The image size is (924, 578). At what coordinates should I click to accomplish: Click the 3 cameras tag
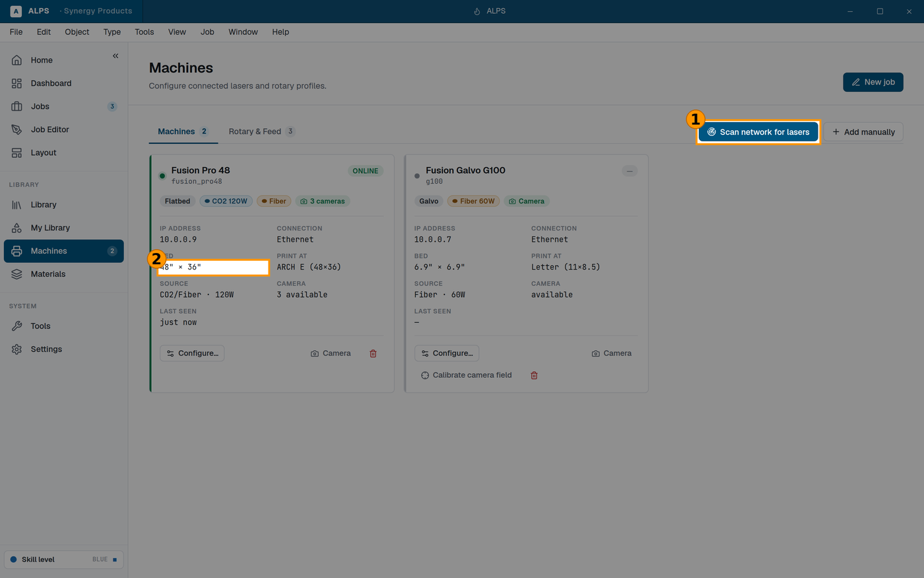323,201
